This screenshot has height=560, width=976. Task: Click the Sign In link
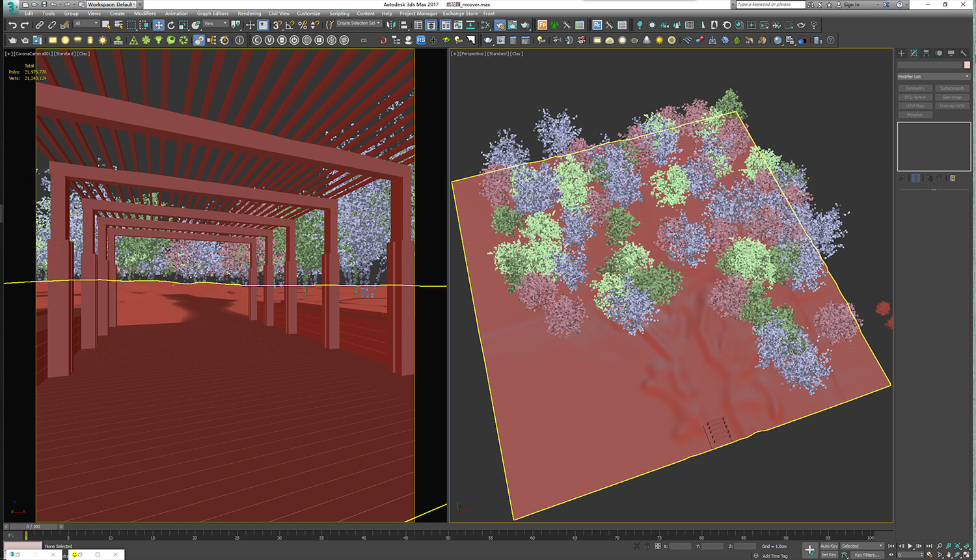coord(851,5)
